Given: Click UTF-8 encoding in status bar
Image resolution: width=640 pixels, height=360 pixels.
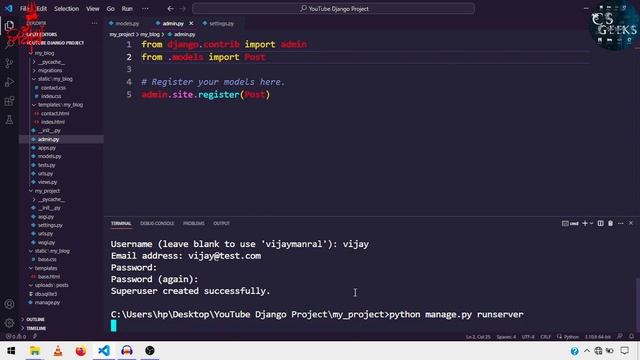Looking at the screenshot, I should 528,337.
